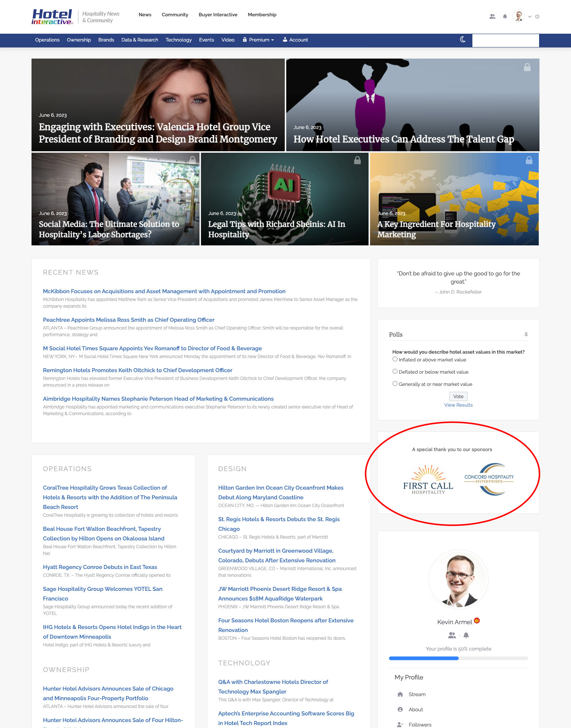Open Buyer Interactive menu item
The height and width of the screenshot is (728, 571).
click(218, 14)
